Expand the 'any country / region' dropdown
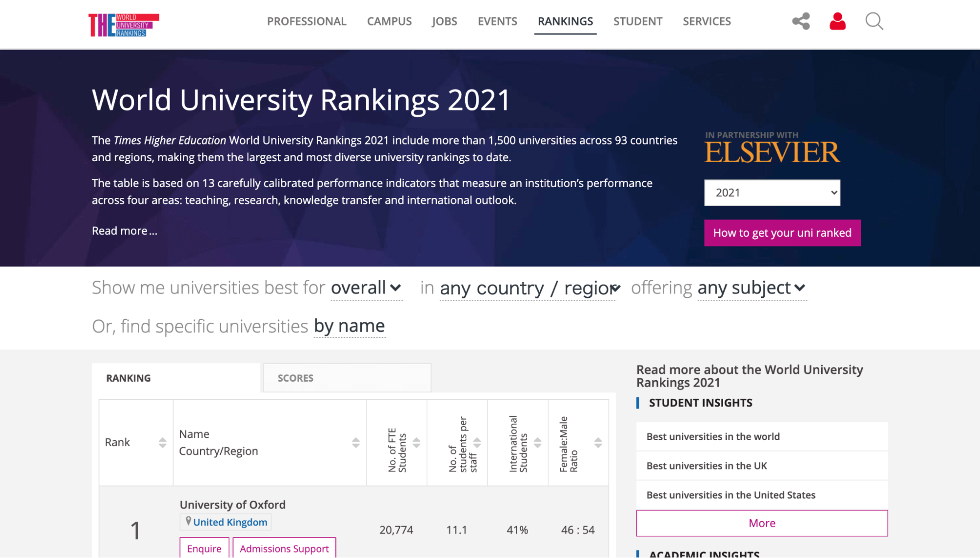The width and height of the screenshot is (980, 558). coord(530,288)
